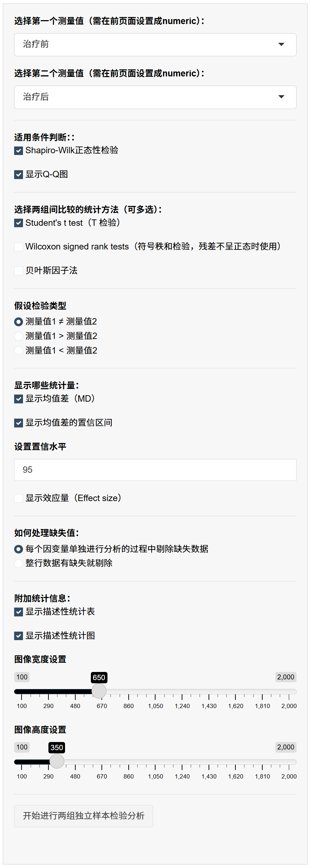Click the image width slider handle at 650

pos(99,691)
